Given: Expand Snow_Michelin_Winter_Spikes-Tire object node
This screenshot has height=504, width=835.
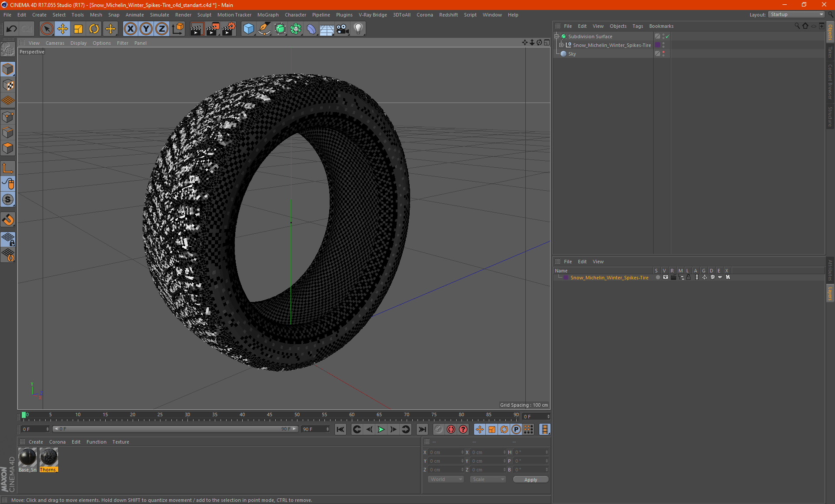Looking at the screenshot, I should 561,45.
